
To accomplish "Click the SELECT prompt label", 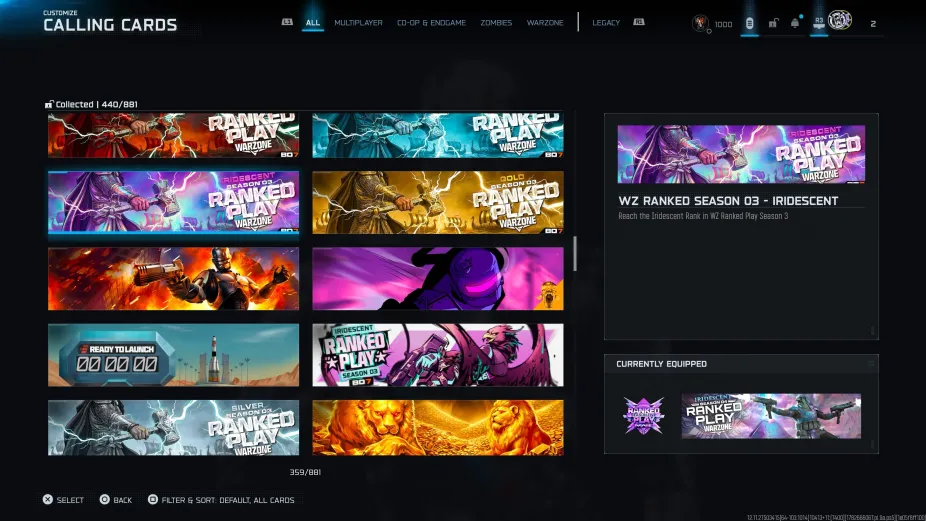I will click(70, 500).
